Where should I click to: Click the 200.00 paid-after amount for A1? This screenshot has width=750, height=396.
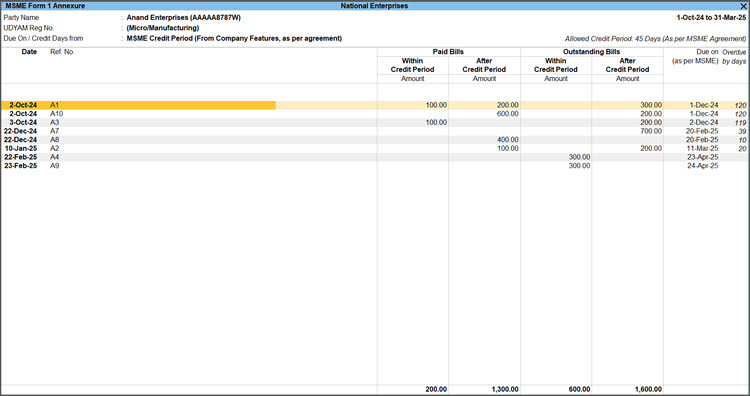[507, 105]
